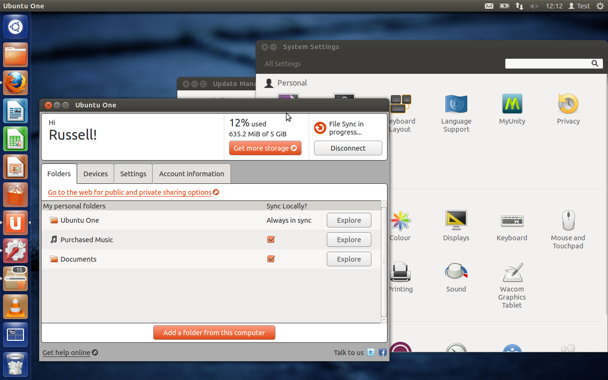Viewport: 608px width, 380px height.
Task: Switch to the Folders tab
Action: tap(59, 174)
